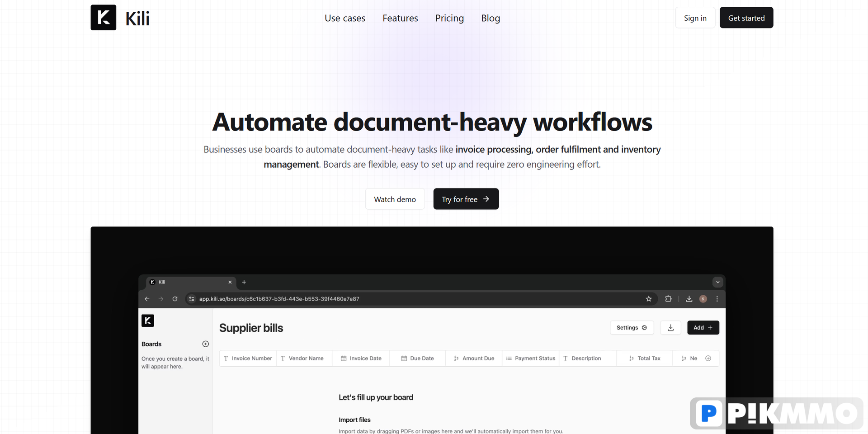Image resolution: width=868 pixels, height=434 pixels.
Task: Add a column with plus circle icon
Action: (x=708, y=359)
